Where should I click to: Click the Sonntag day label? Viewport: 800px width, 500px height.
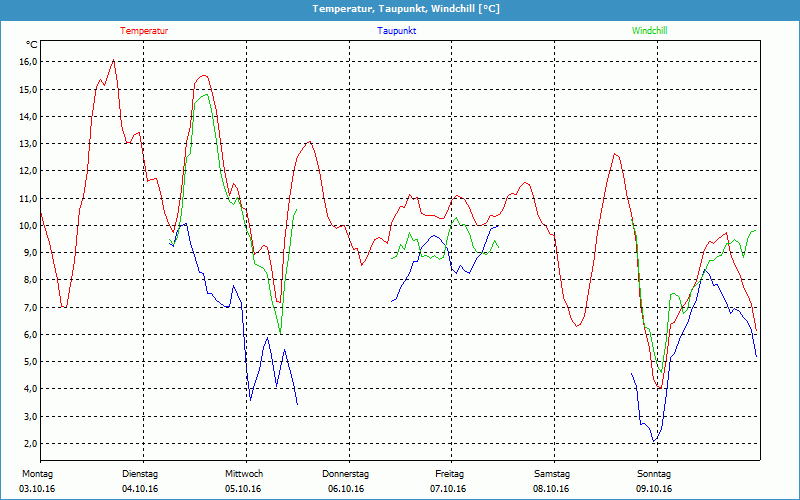pyautogui.click(x=654, y=474)
